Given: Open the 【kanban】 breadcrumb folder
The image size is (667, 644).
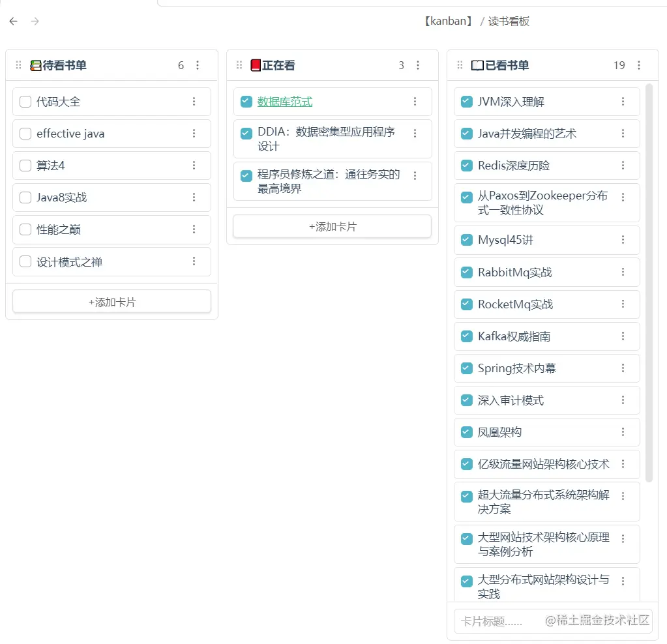Looking at the screenshot, I should [448, 22].
